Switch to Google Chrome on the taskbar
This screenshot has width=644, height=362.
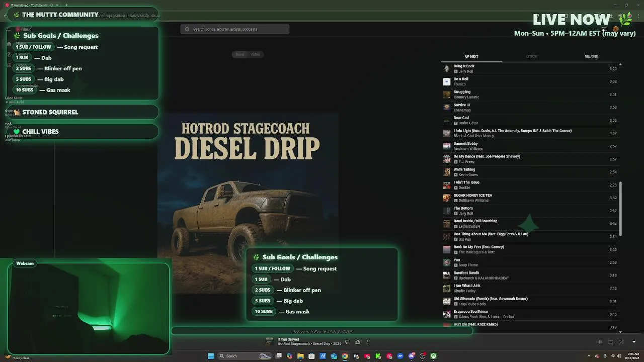(345, 356)
